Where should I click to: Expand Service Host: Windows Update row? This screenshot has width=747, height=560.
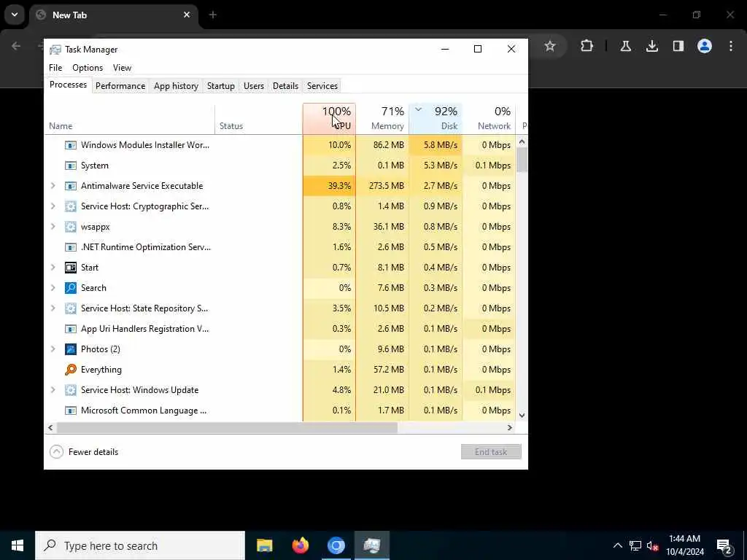(53, 391)
